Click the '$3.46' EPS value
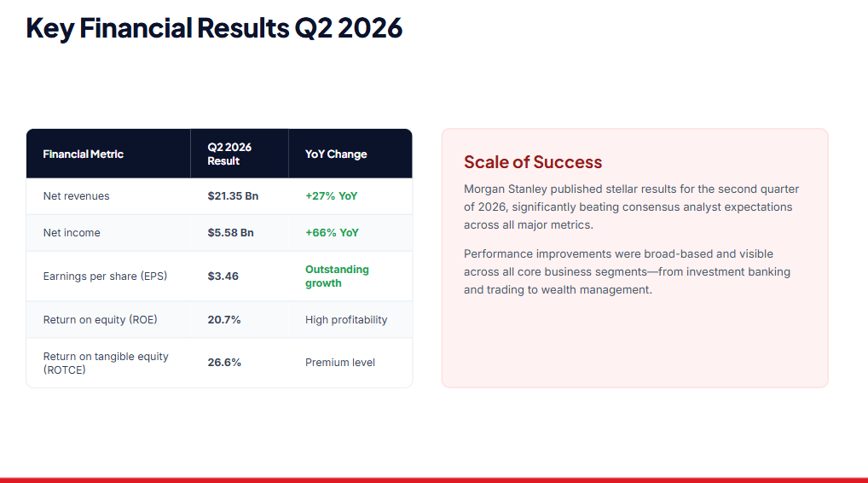This screenshot has width=868, height=483. (223, 276)
